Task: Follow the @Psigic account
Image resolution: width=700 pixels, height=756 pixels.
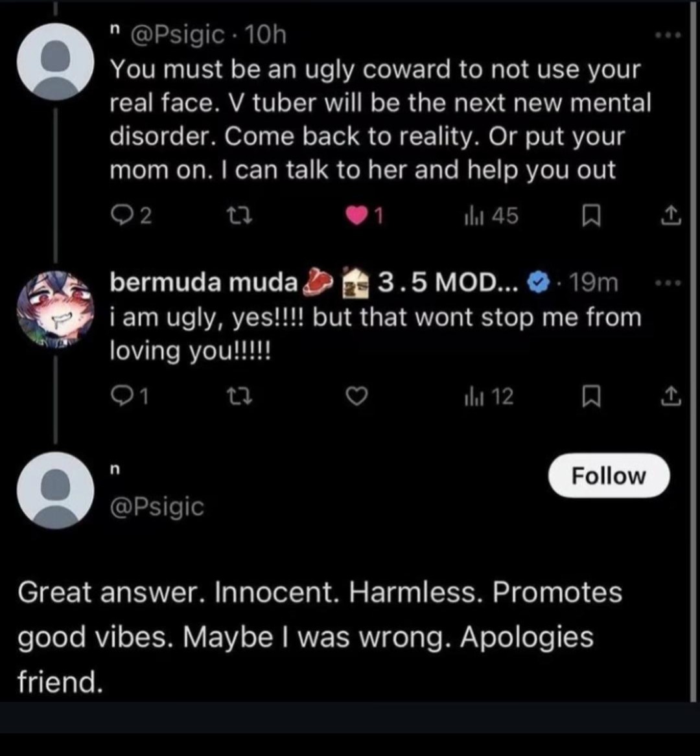Action: tap(608, 476)
